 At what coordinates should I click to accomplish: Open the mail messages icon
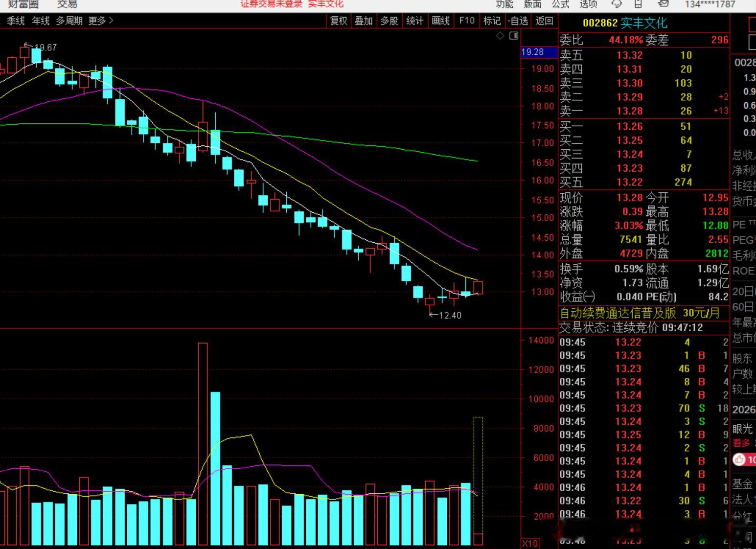coord(663,4)
